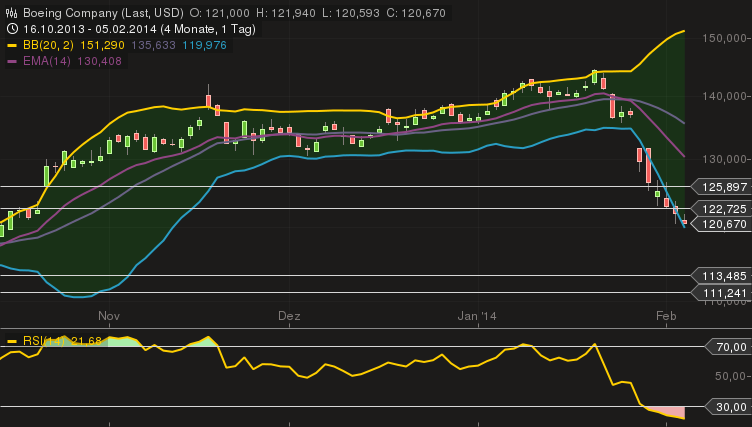The height and width of the screenshot is (427, 752).
Task: Select the 113,485 support level tag
Action: click(723, 276)
